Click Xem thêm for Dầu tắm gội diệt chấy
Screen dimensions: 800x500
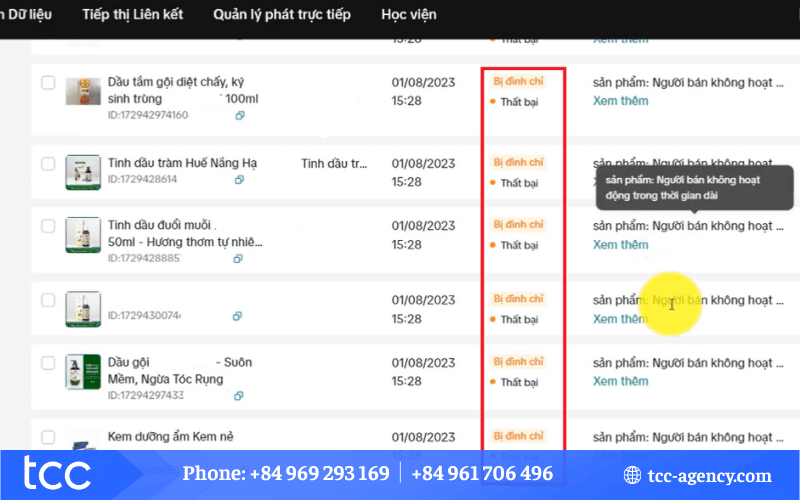(620, 101)
